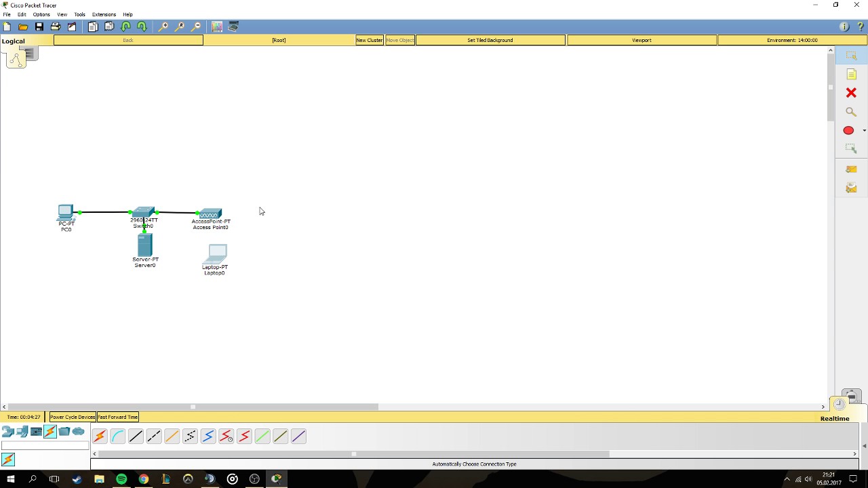The height and width of the screenshot is (488, 868).
Task: Click the Viewport button
Action: (642, 40)
